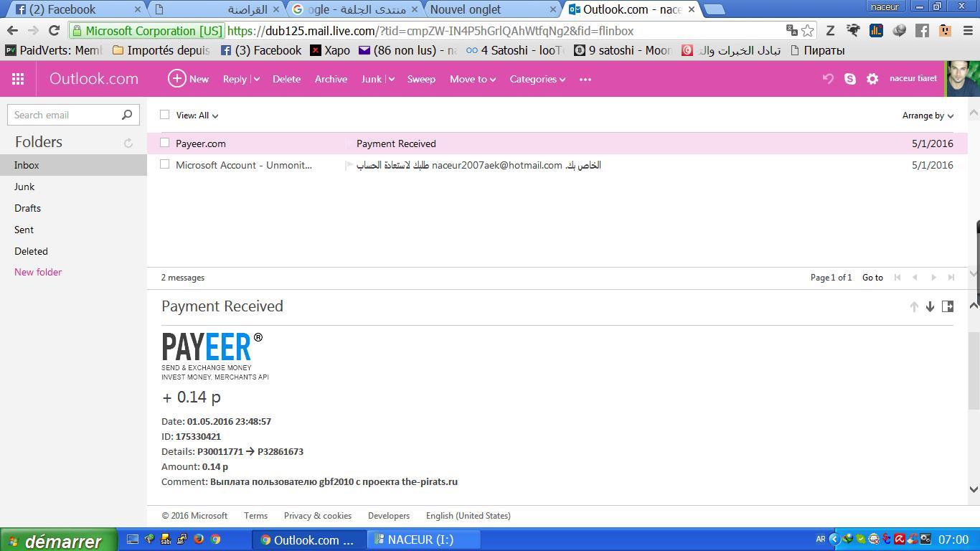Screen dimensions: 980x551
Task: Open Arrange by dropdown
Action: click(x=928, y=115)
